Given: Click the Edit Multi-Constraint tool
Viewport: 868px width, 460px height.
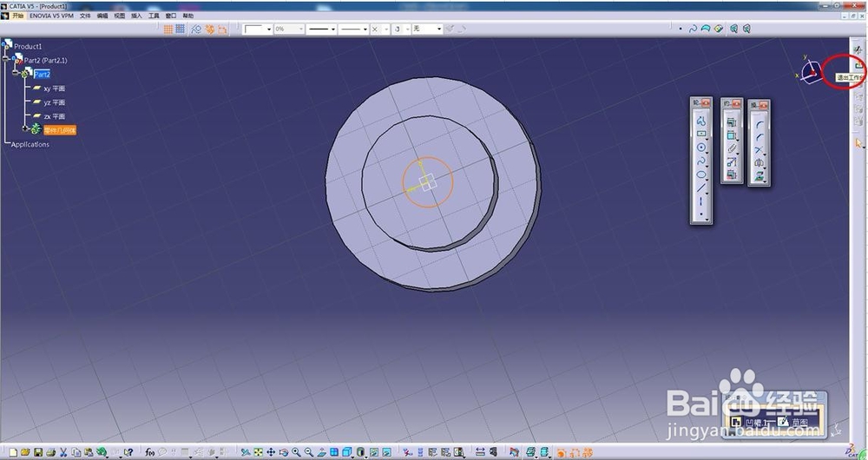Looking at the screenshot, I should point(731,175).
